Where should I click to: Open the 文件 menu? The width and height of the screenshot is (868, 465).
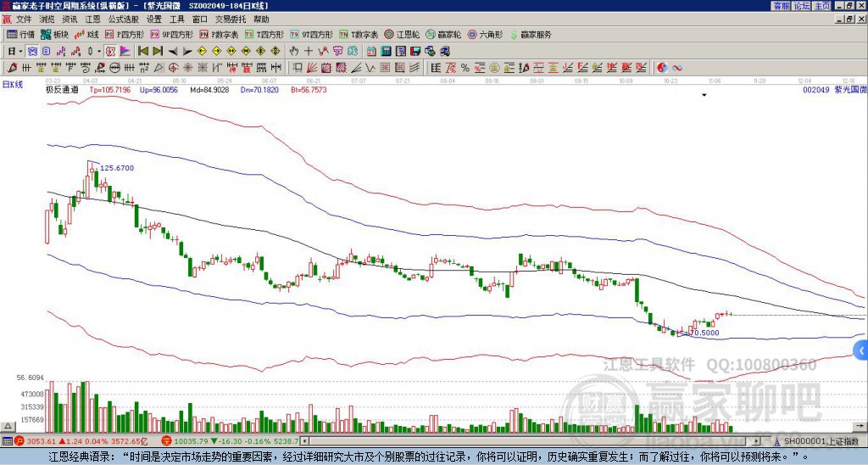[24, 20]
